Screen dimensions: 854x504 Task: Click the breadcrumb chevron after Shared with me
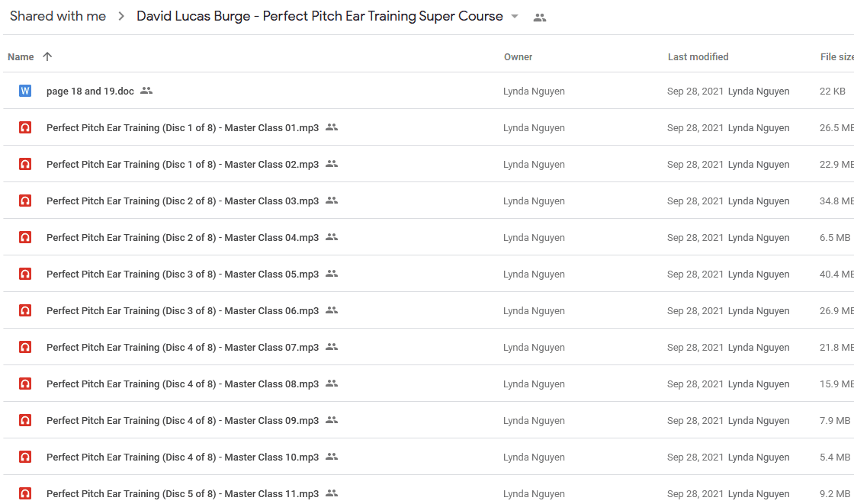pos(121,16)
